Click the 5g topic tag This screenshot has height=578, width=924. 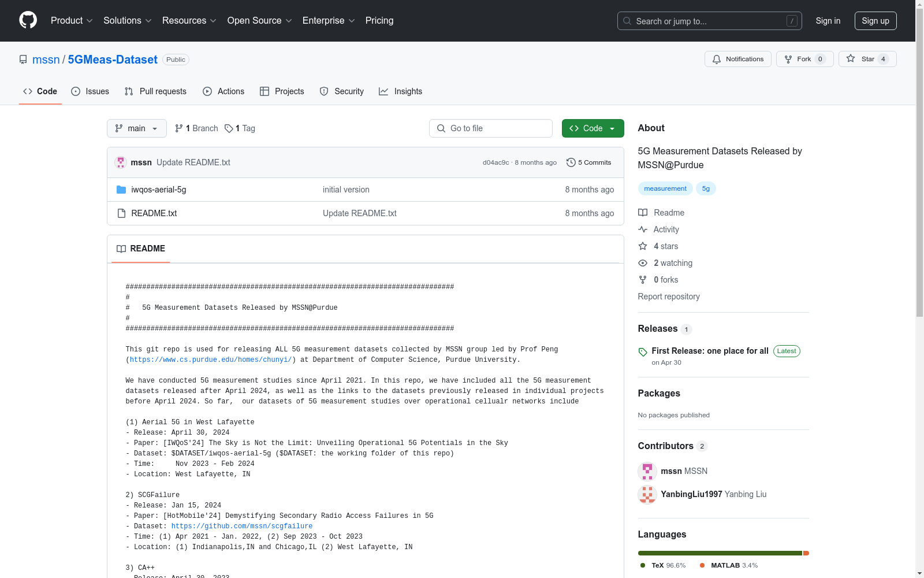(706, 188)
